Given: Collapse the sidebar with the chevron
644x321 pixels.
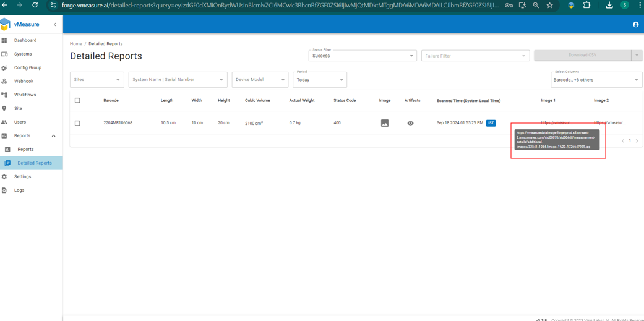Looking at the screenshot, I should click(x=55, y=25).
